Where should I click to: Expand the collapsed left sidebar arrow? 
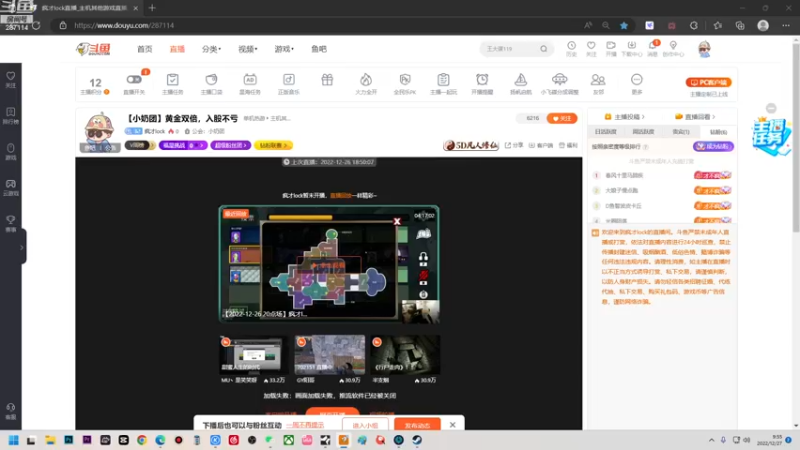click(x=21, y=247)
